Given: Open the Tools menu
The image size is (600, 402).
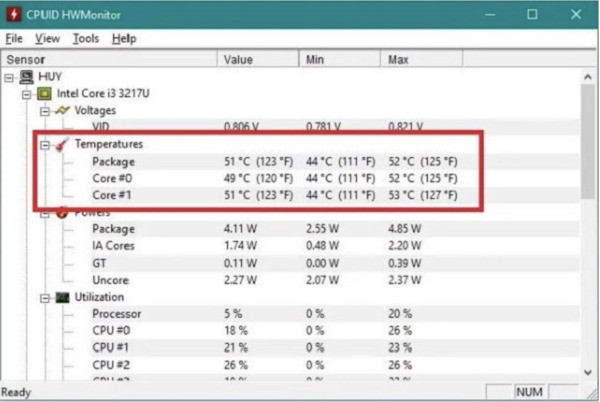Looking at the screenshot, I should click(86, 39).
